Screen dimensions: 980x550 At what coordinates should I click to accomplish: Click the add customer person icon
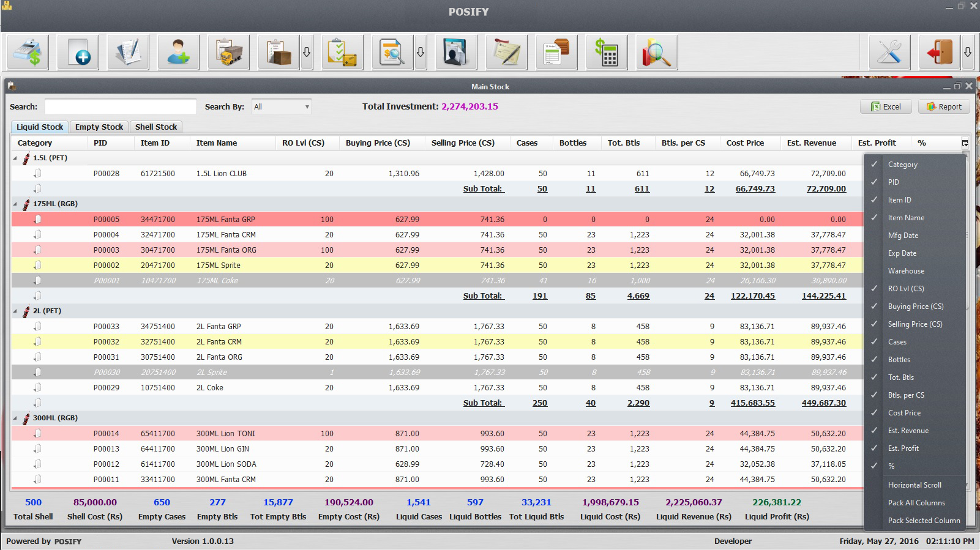tap(179, 53)
